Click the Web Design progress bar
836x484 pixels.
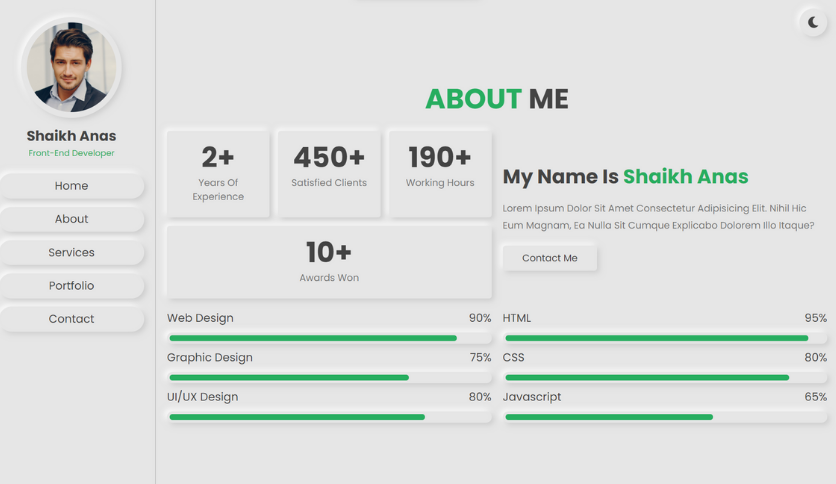pyautogui.click(x=329, y=338)
